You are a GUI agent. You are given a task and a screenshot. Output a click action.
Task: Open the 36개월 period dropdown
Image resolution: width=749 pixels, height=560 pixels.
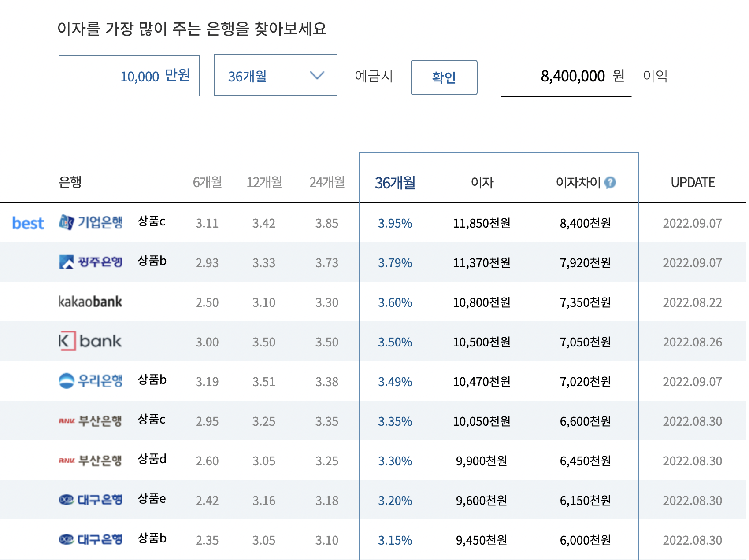pyautogui.click(x=276, y=75)
